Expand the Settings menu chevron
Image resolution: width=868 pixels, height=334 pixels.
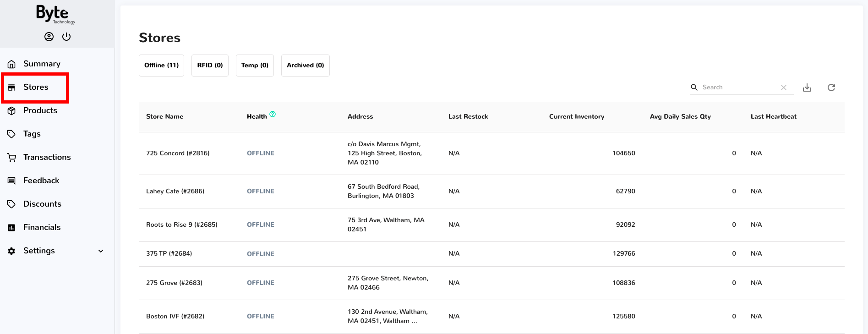pos(101,251)
